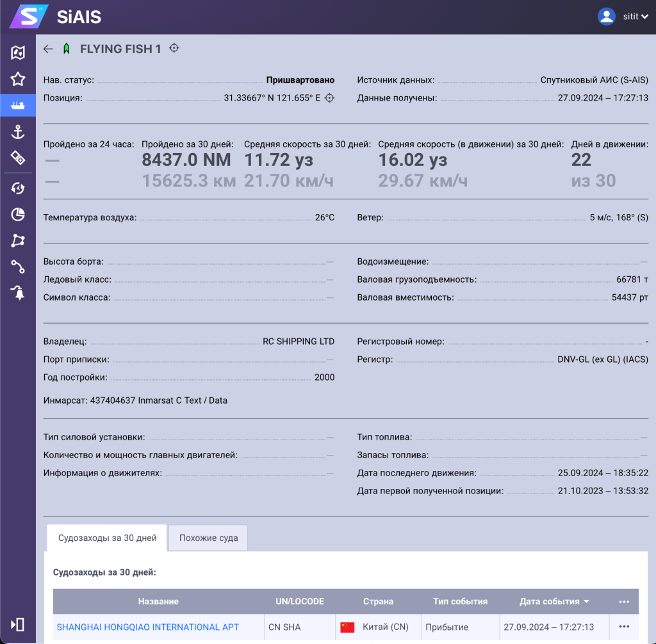The width and height of the screenshot is (656, 644).
Task: Toggle the sidebar expand button at bottom
Action: click(x=18, y=624)
